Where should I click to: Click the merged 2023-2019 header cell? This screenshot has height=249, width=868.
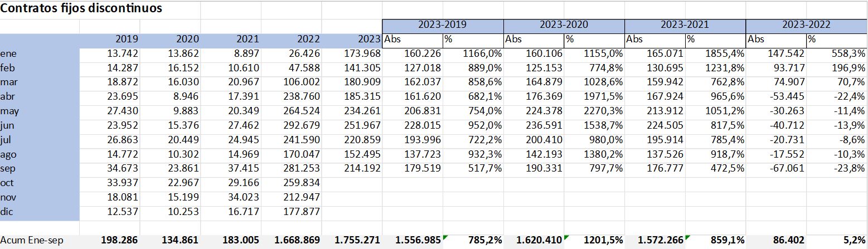[443, 25]
